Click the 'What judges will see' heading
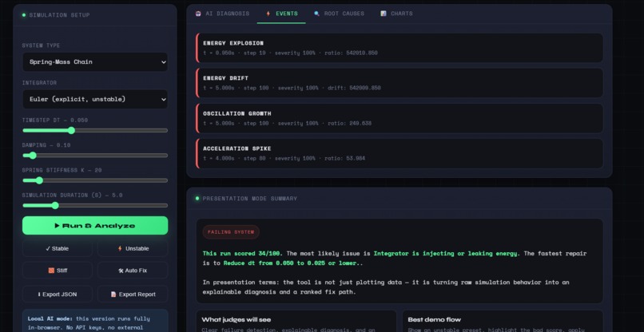This screenshot has height=332, width=644. point(237,320)
